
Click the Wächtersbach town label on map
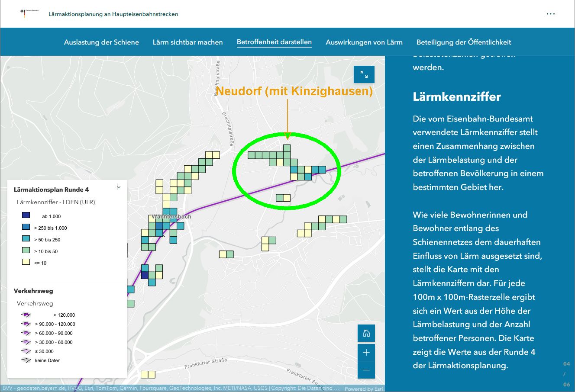pos(171,216)
